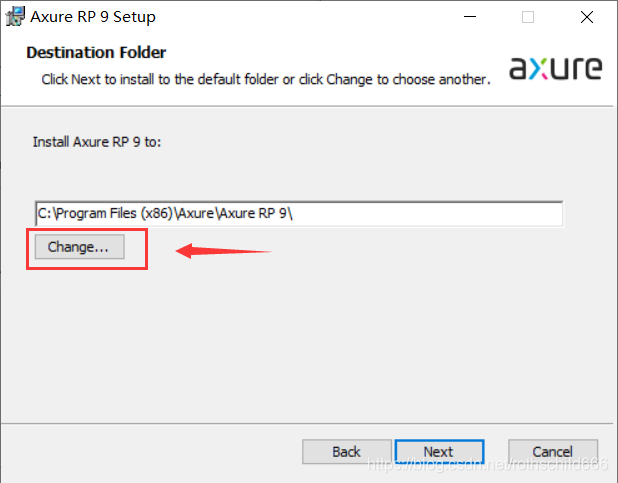Viewport: 618px width, 483px height.
Task: Go back with the Back button
Action: (346, 451)
